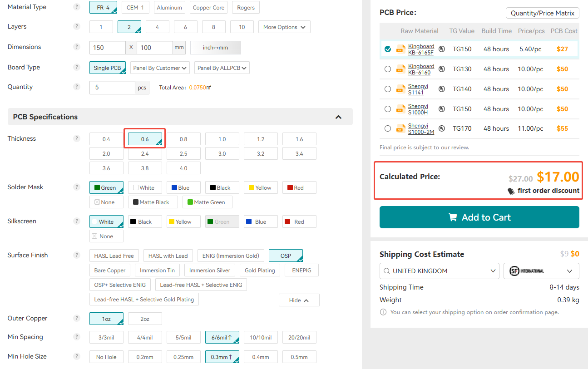This screenshot has height=369, width=588.
Task: Click the Quantity/Price Matrix button
Action: (x=543, y=13)
